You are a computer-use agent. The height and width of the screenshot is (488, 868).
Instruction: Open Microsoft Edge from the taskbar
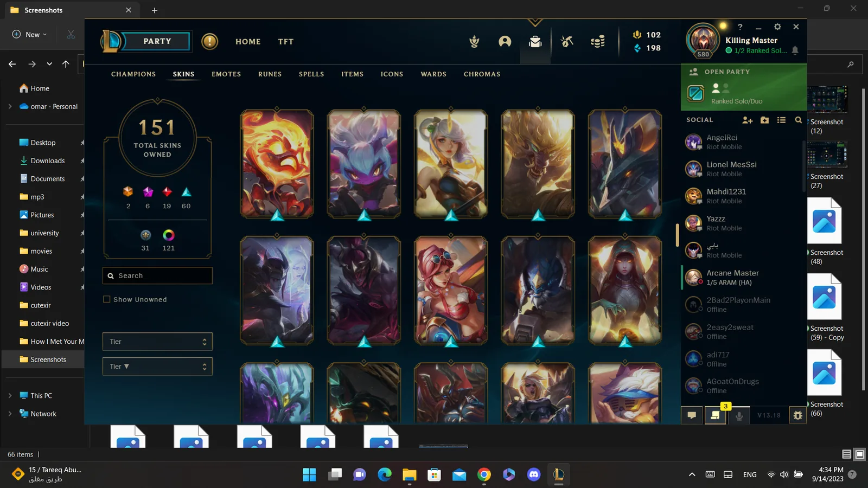[385, 474]
